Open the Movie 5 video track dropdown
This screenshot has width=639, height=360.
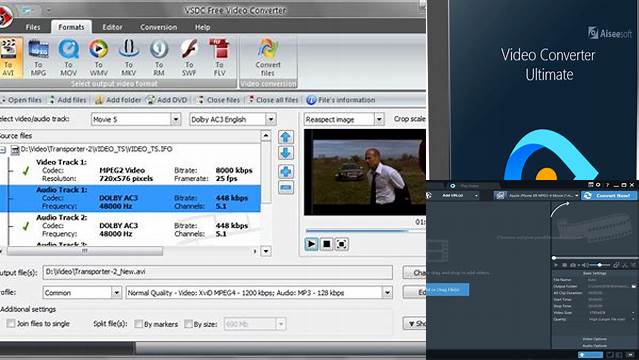176,119
